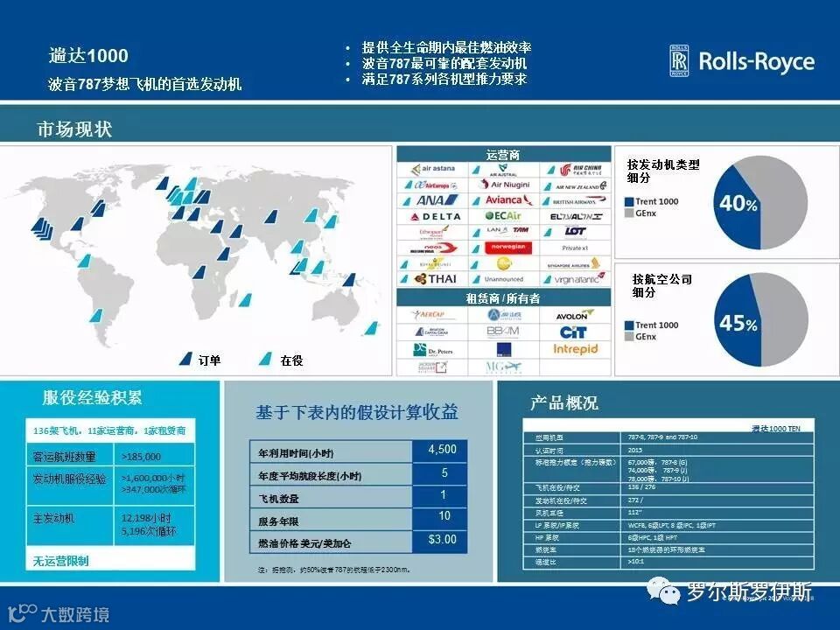
Task: Select the Dr. Peters logo
Action: [433, 350]
